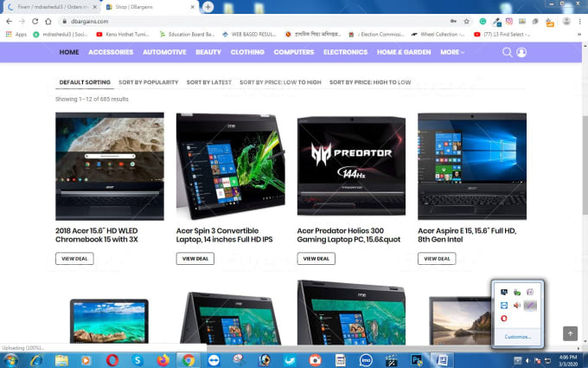This screenshot has width=588, height=368.
Task: Open the AUTOMOTIVE category menu
Action: pos(164,52)
